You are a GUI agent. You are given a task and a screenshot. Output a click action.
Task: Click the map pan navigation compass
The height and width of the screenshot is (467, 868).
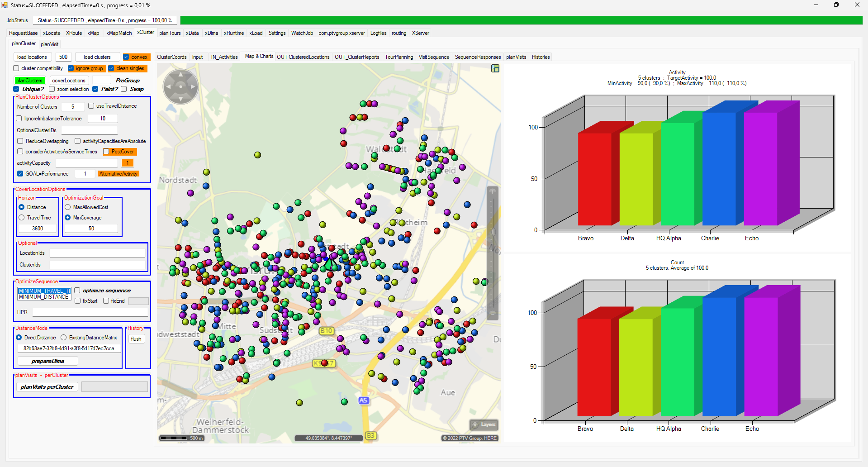pyautogui.click(x=180, y=86)
